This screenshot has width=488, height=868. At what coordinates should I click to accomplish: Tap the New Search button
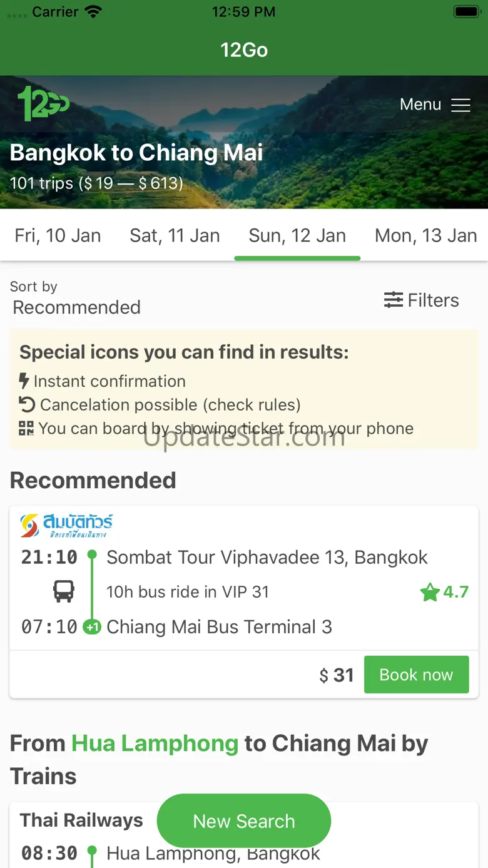pyautogui.click(x=243, y=821)
